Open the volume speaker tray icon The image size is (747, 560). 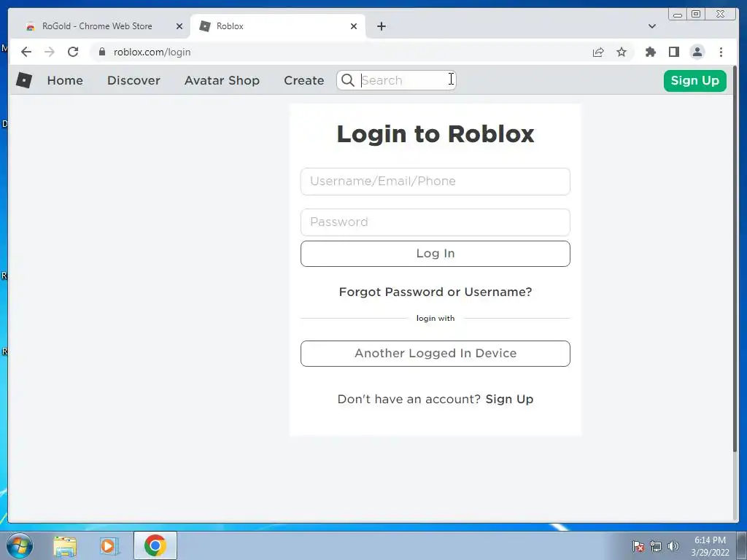[x=673, y=546]
